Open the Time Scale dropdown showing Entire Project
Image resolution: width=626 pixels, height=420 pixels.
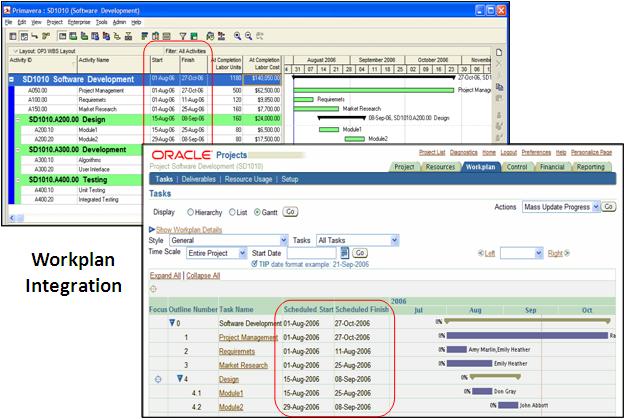(x=216, y=253)
